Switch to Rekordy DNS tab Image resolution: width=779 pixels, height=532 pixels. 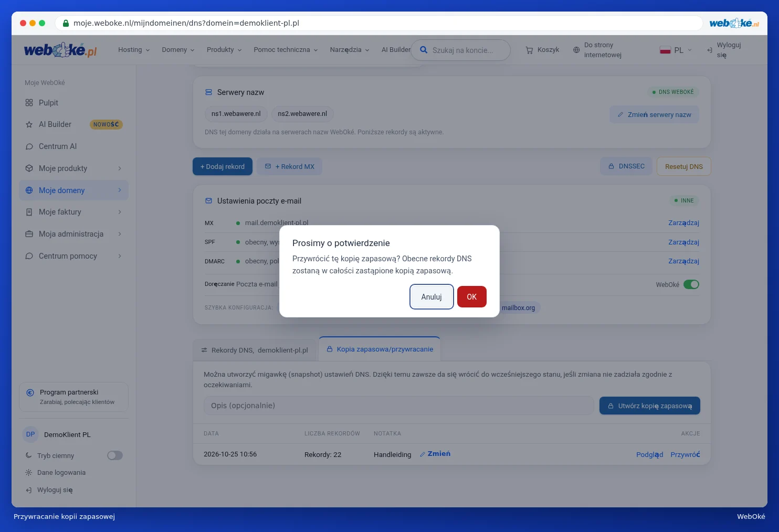point(255,350)
